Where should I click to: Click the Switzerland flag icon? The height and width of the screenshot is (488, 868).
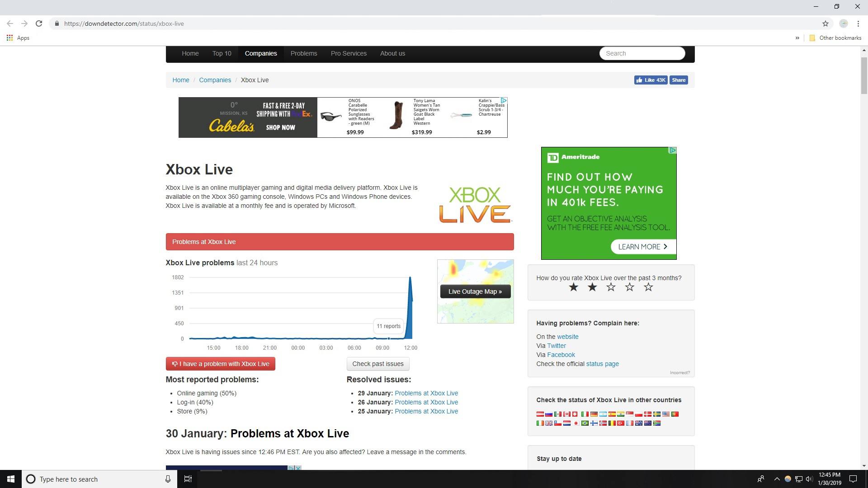coord(575,414)
